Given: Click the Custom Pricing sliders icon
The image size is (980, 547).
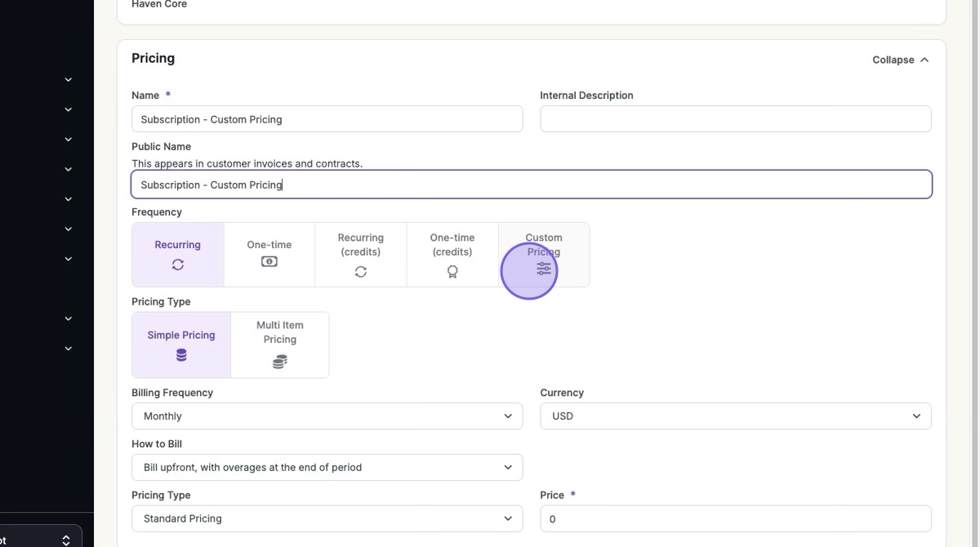Looking at the screenshot, I should click(544, 269).
